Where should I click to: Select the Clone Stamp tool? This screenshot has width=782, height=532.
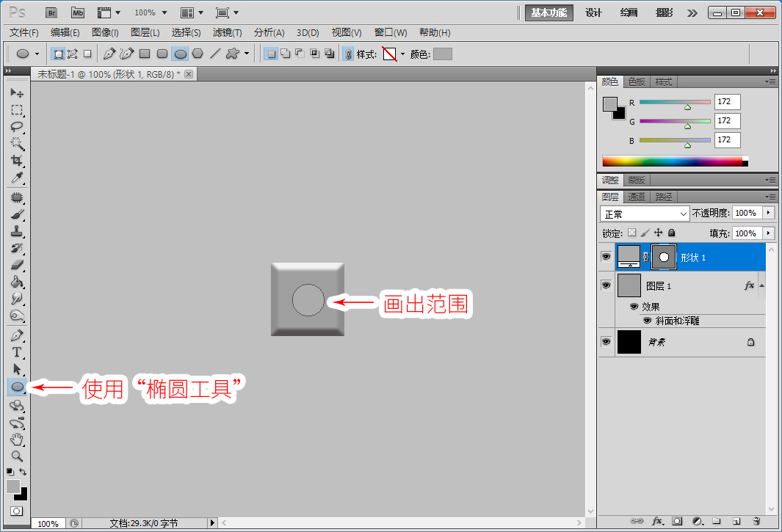(x=17, y=231)
